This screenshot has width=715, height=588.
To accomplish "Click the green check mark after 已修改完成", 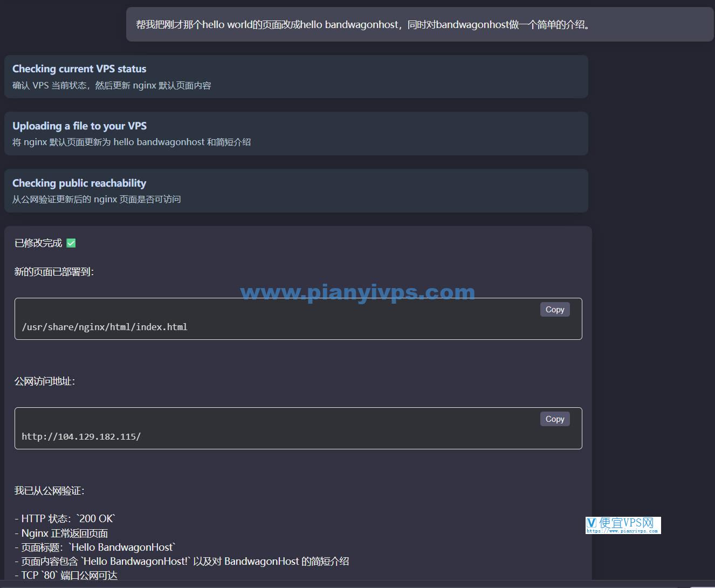I will tap(71, 243).
